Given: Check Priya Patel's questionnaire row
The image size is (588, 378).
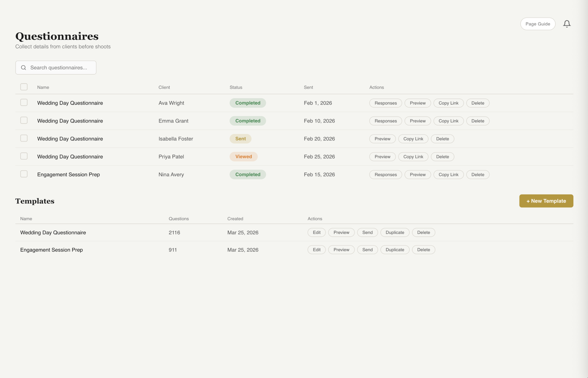Looking at the screenshot, I should point(24,156).
